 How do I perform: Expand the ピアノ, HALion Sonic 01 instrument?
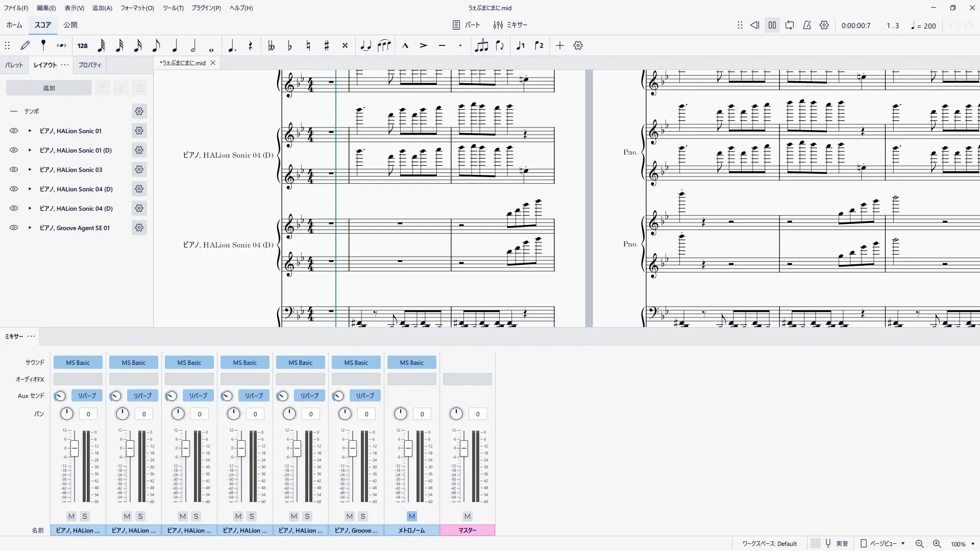coord(30,131)
